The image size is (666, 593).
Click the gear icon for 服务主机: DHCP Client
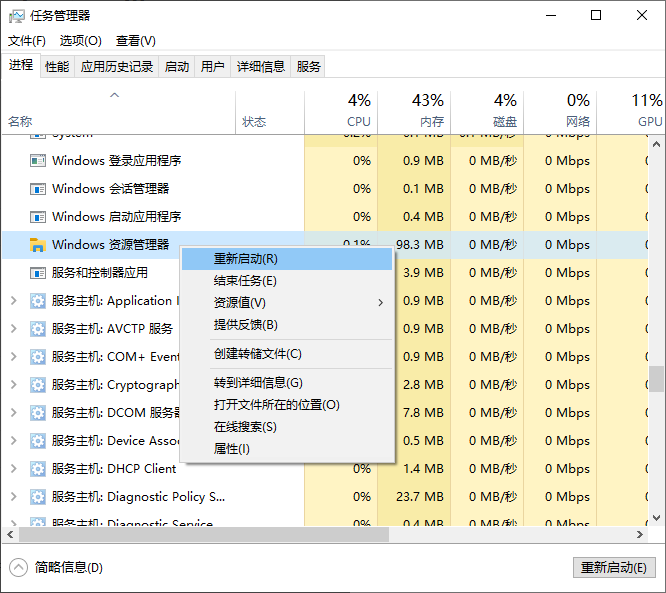[x=38, y=469]
